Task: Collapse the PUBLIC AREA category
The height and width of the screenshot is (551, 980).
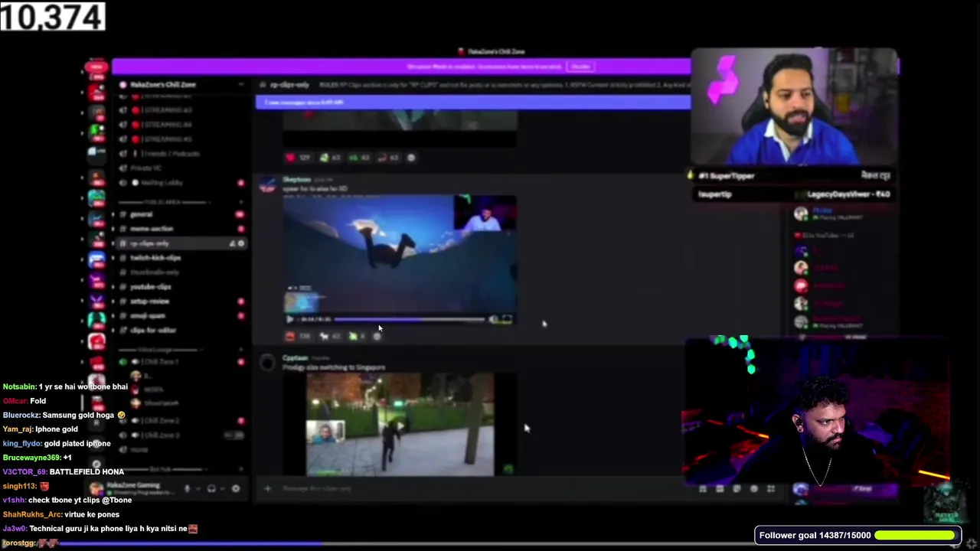Action: [x=163, y=202]
